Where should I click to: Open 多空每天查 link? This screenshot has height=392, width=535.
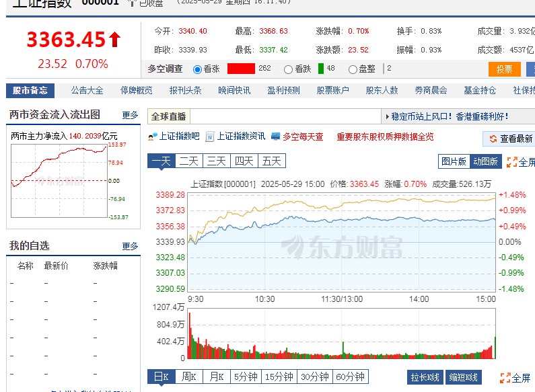pyautogui.click(x=303, y=136)
